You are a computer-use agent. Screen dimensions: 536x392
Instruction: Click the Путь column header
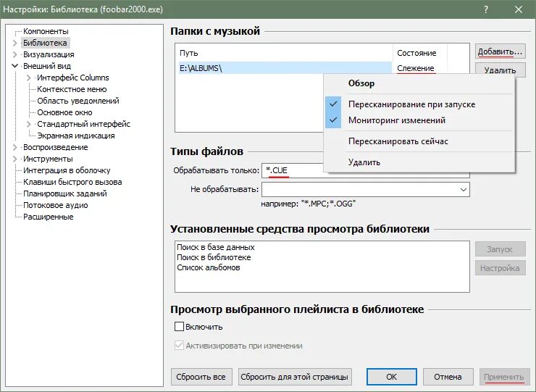pos(285,53)
